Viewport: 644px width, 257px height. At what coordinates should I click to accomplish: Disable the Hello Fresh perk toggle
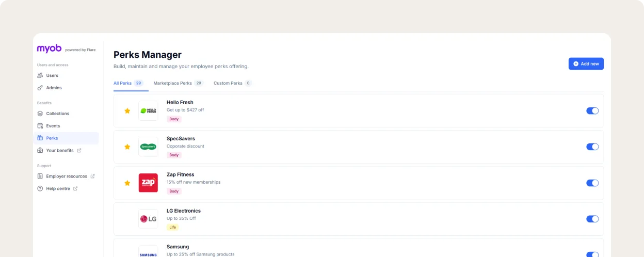592,111
